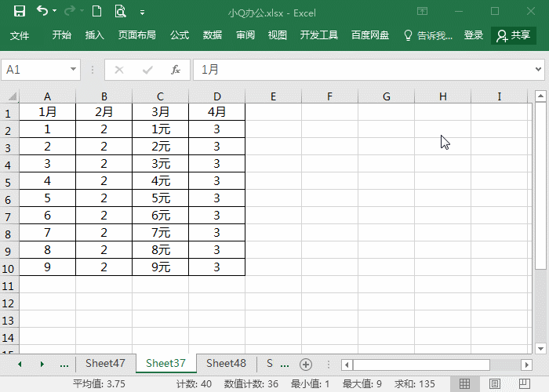Click the vertical scrollbar up arrow
This screenshot has height=392, width=549.
[540, 96]
